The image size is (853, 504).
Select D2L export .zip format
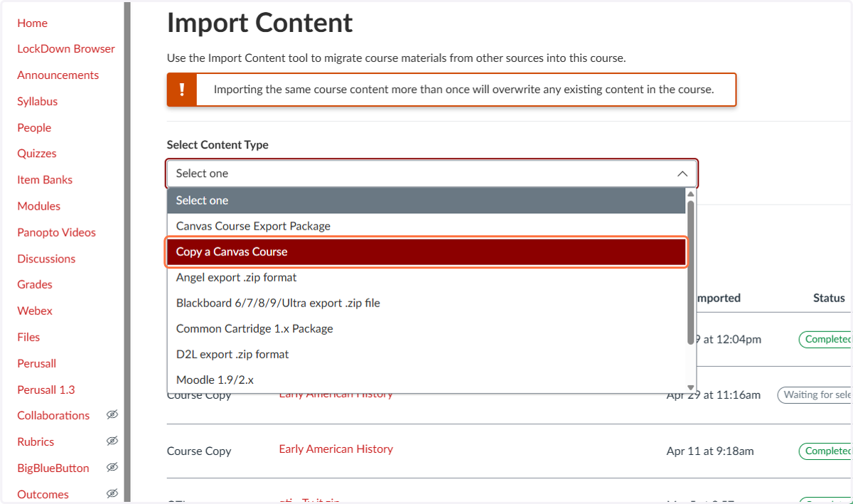pyautogui.click(x=426, y=354)
